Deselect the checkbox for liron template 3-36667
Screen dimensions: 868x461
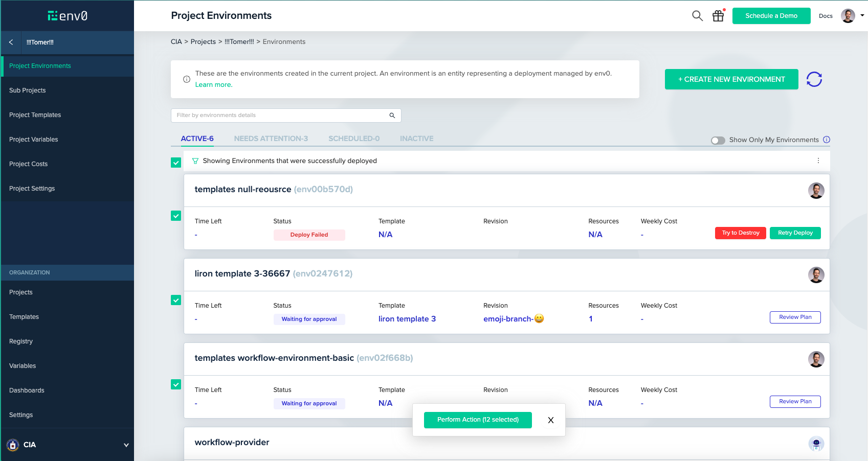click(176, 300)
